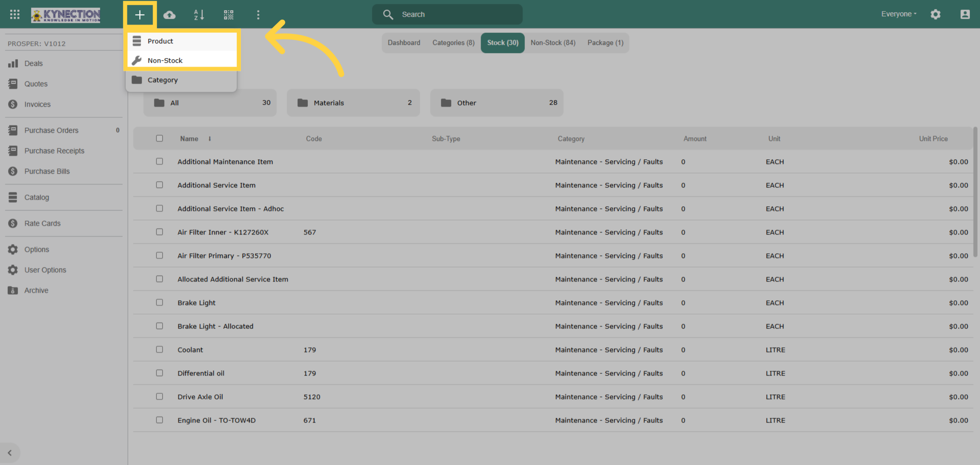Filter by the All category folder

coord(210,103)
